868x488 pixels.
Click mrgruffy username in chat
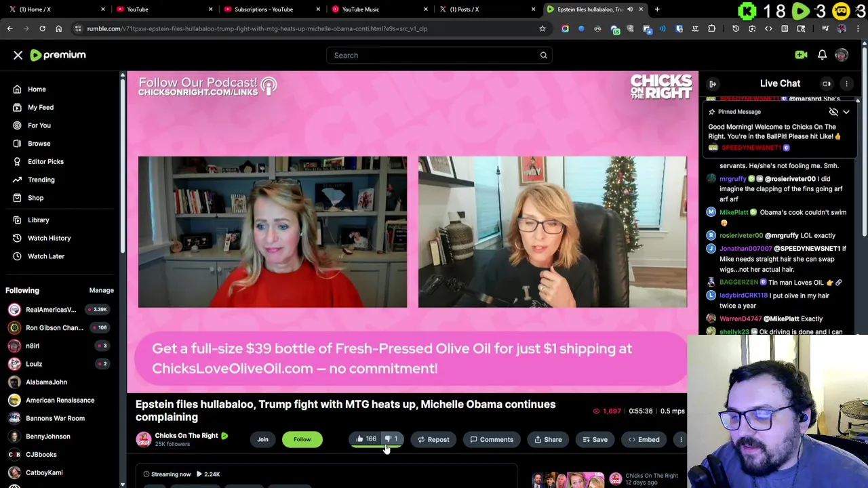tap(733, 179)
